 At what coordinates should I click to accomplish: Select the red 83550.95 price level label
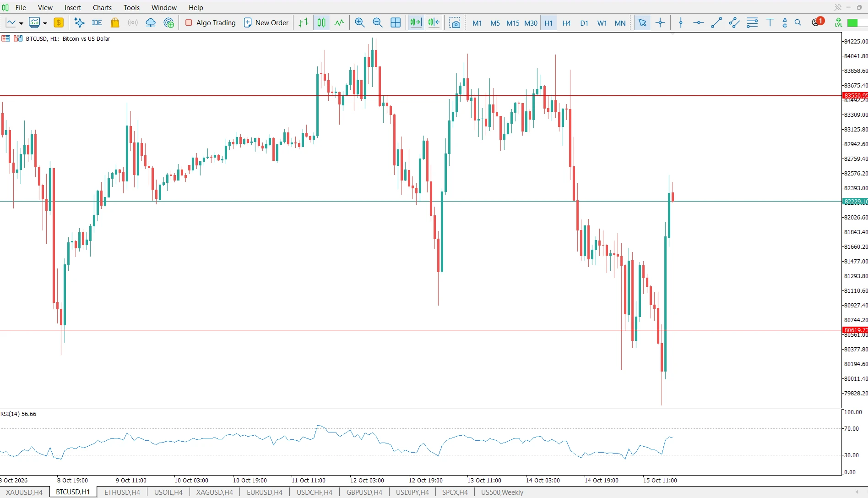pyautogui.click(x=855, y=96)
